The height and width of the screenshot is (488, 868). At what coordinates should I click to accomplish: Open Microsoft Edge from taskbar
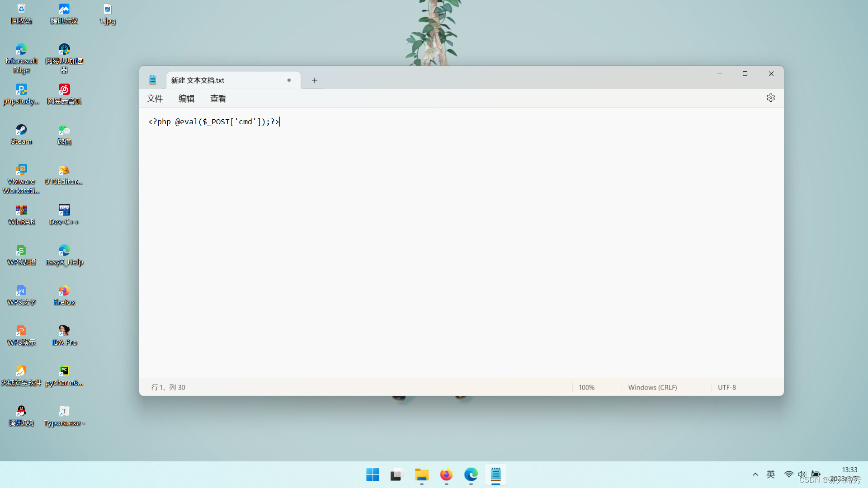471,474
